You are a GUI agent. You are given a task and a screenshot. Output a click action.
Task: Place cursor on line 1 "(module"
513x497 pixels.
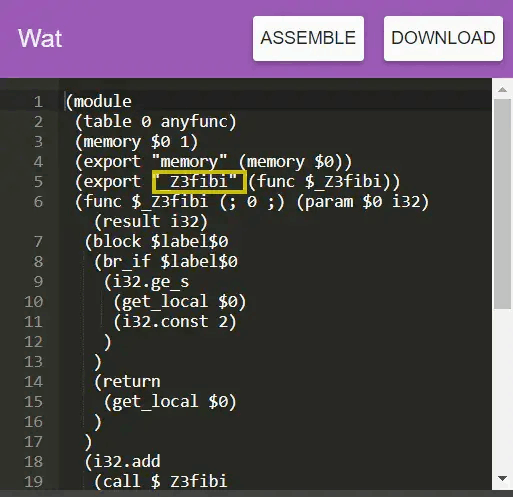[99, 102]
